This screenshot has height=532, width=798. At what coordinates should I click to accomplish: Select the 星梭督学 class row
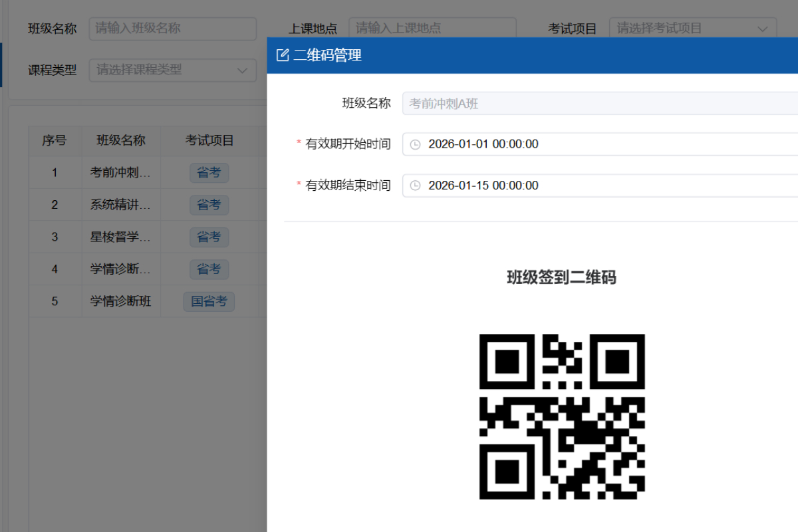click(x=120, y=237)
